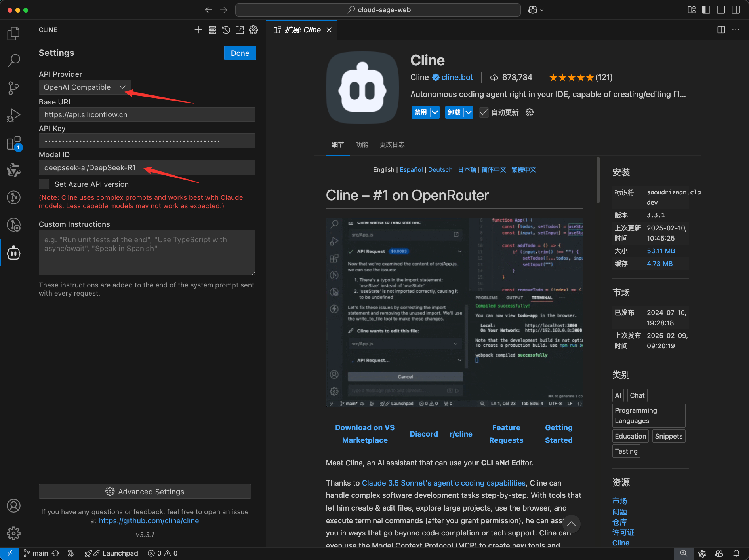Open MCP Servers icon in Cline header
The width and height of the screenshot is (749, 560).
pos(212,30)
